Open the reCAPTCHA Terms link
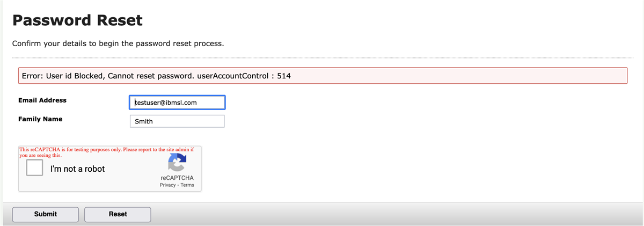The height and width of the screenshot is (226, 644). click(187, 185)
